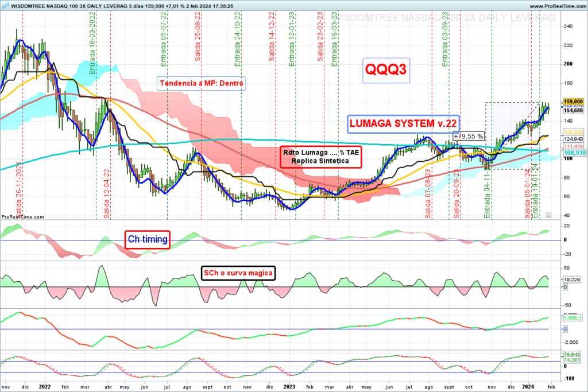Click the -2.000 level on indicator axis

coord(571,343)
